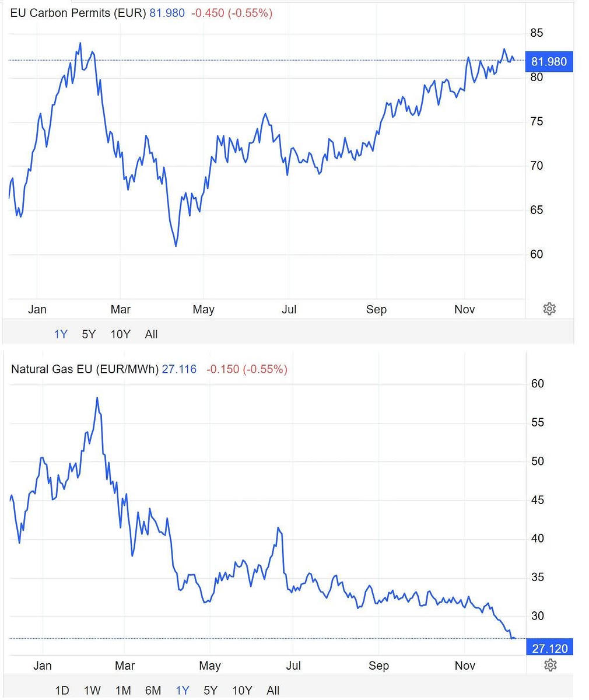
Task: Show All history for natural gas
Action: pyautogui.click(x=273, y=691)
